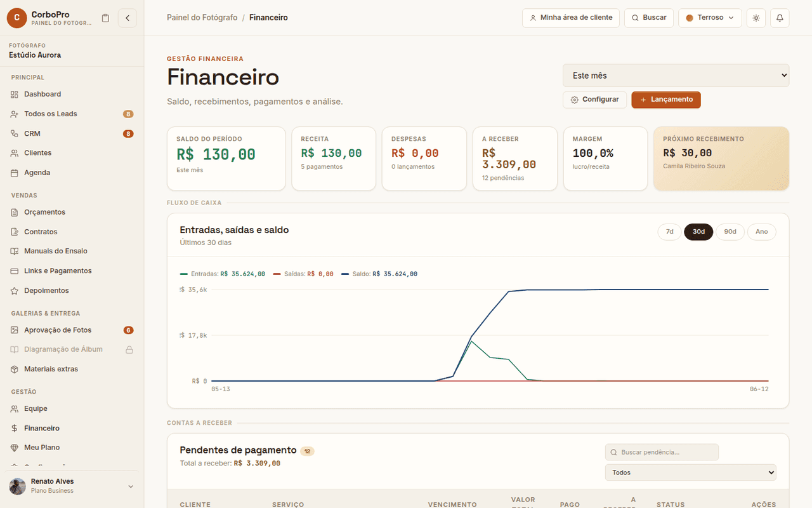Image resolution: width=812 pixels, height=508 pixels.
Task: Click the Equipe team icon
Action: tap(15, 408)
